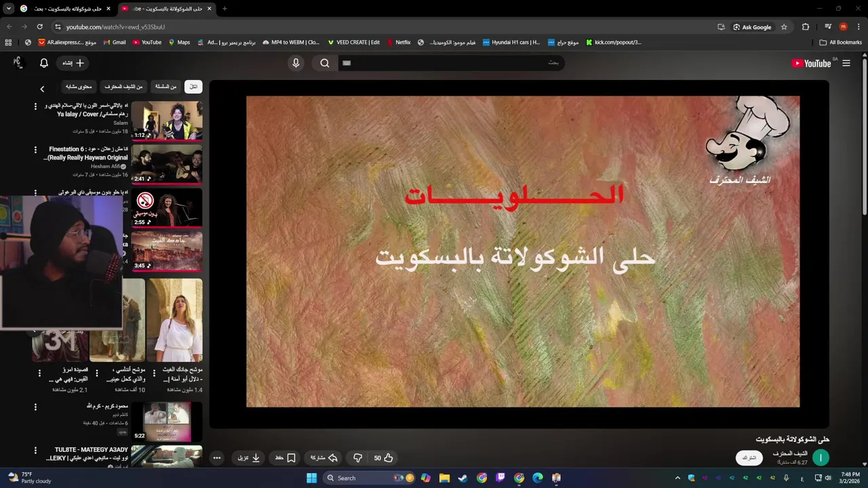Click in the YouTube search field
The image size is (868, 488).
pyautogui.click(x=451, y=63)
